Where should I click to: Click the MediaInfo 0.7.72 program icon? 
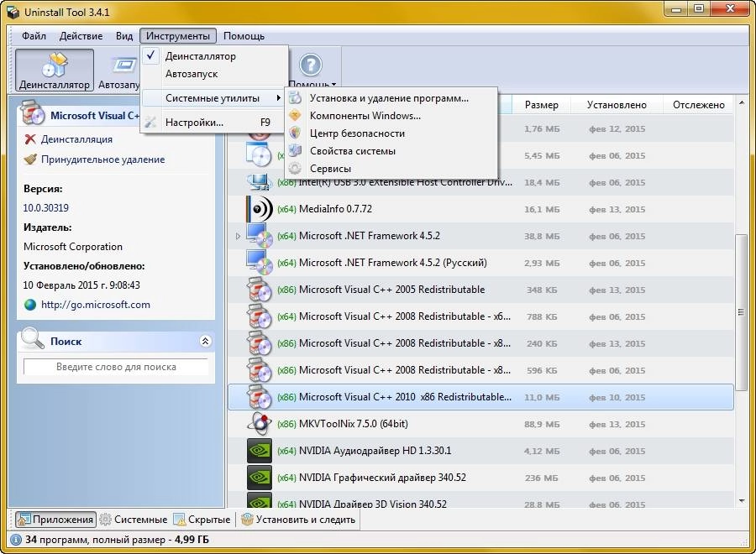pos(259,209)
